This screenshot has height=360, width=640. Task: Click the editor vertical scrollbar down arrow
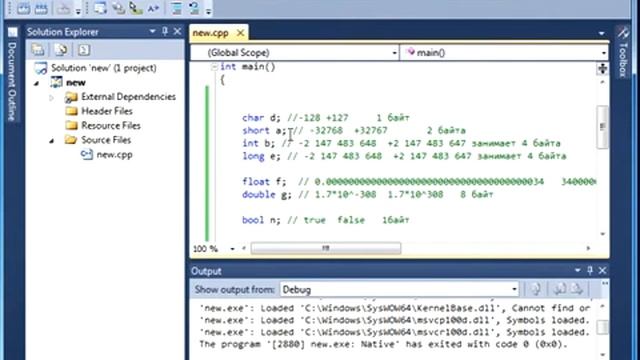602,234
